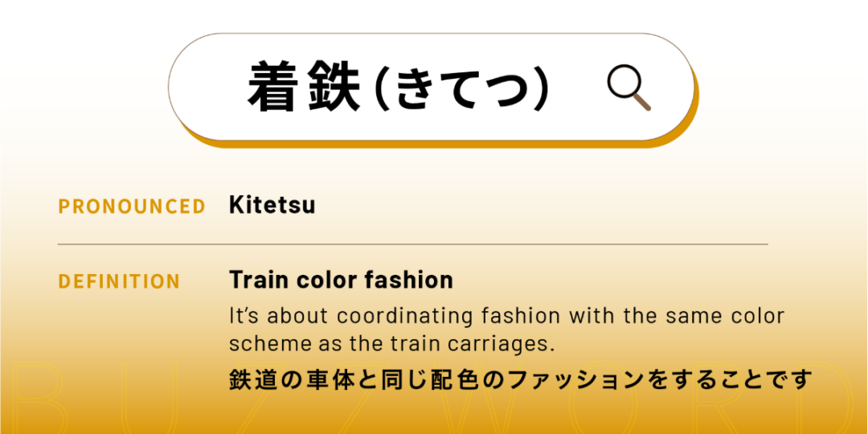The width and height of the screenshot is (868, 434).
Task: Click the line starting "It's about coordinating"
Action: (x=506, y=315)
